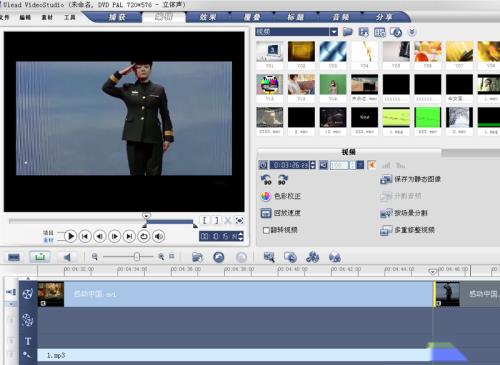Open the 编辑 menu in menu bar
Viewport: 500px width, 365px height.
pyautogui.click(x=25, y=17)
